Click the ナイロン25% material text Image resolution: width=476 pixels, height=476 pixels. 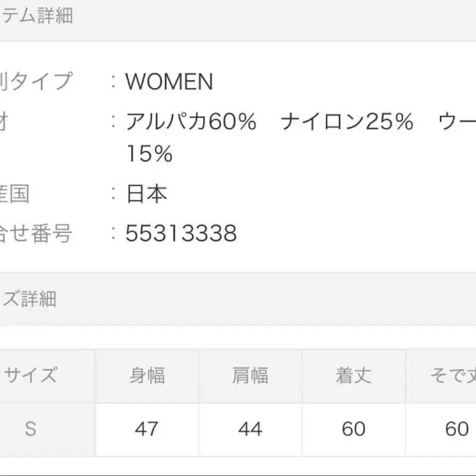347,122
